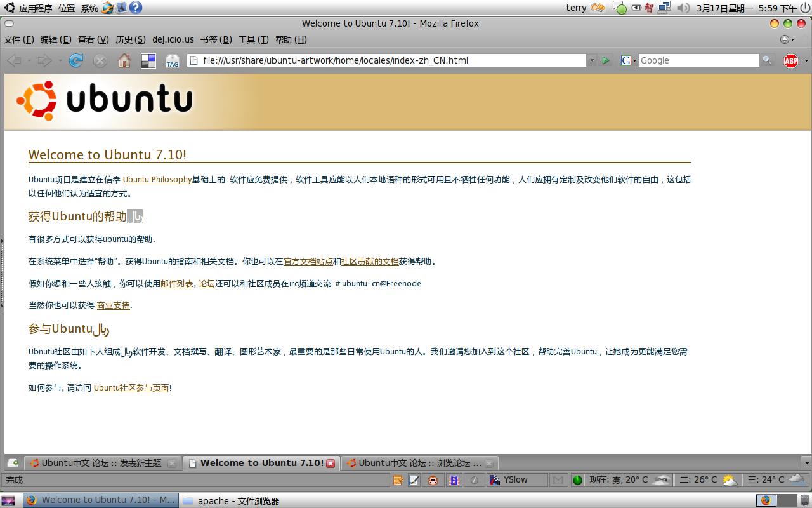Open the Forward history dropdown arrow
Viewport: 812px width, 508px height.
click(x=60, y=61)
